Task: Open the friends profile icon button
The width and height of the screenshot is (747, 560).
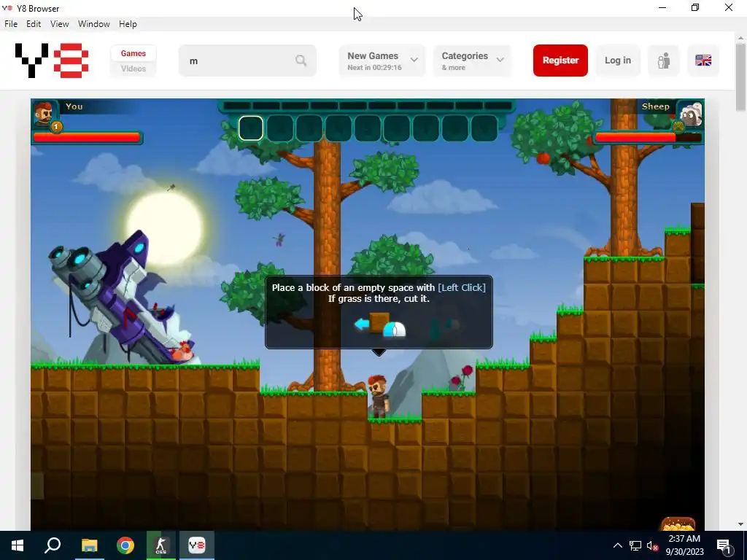Action: 664,61
